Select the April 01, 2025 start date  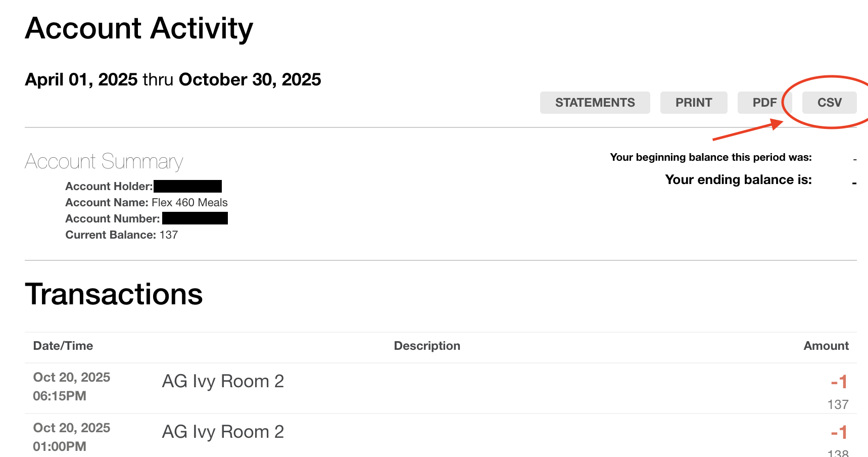pos(81,80)
